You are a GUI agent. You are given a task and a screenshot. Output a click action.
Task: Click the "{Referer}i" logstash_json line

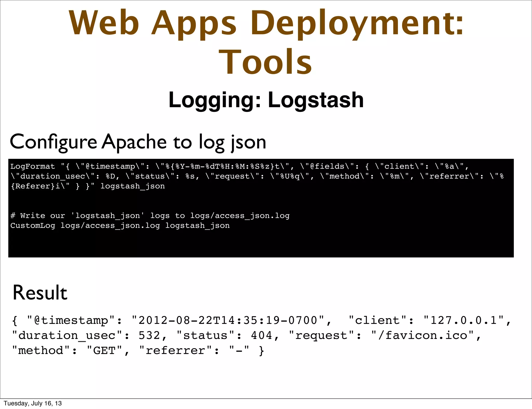[88, 186]
